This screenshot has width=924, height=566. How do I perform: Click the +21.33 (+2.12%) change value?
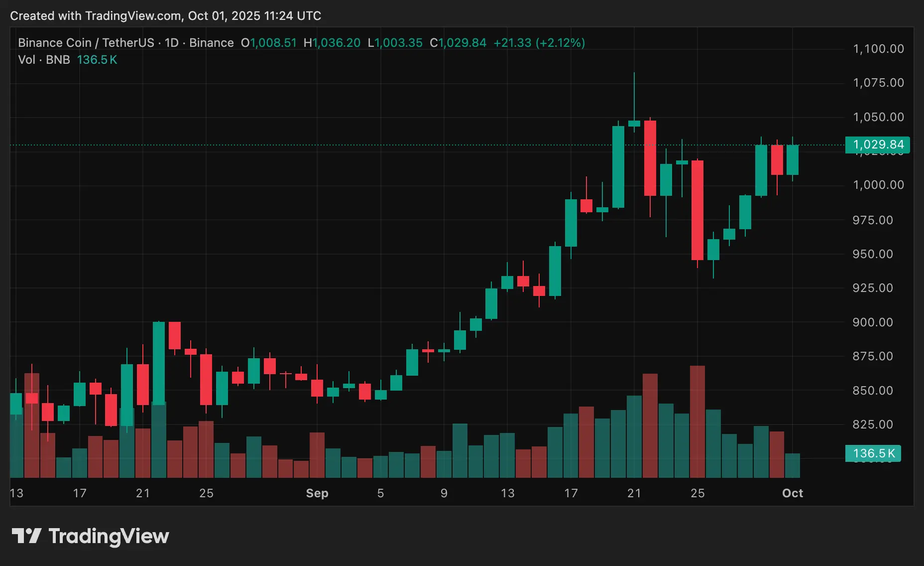click(539, 43)
